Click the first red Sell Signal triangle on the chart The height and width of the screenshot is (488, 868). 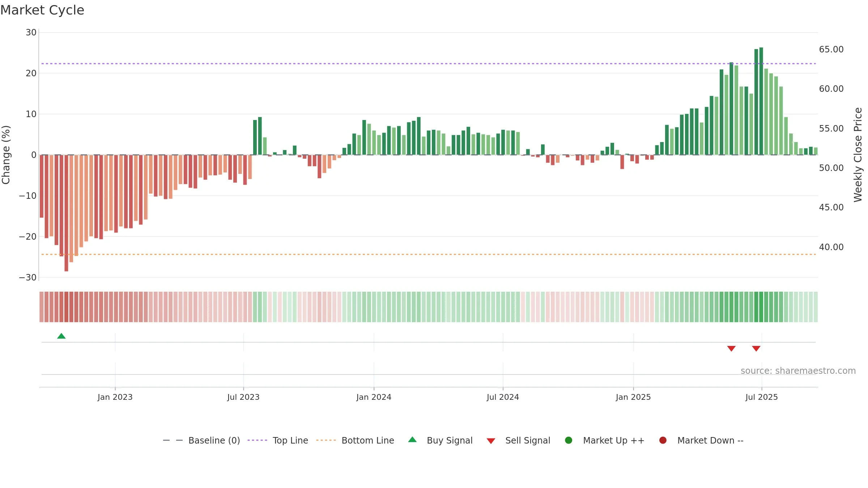click(731, 348)
